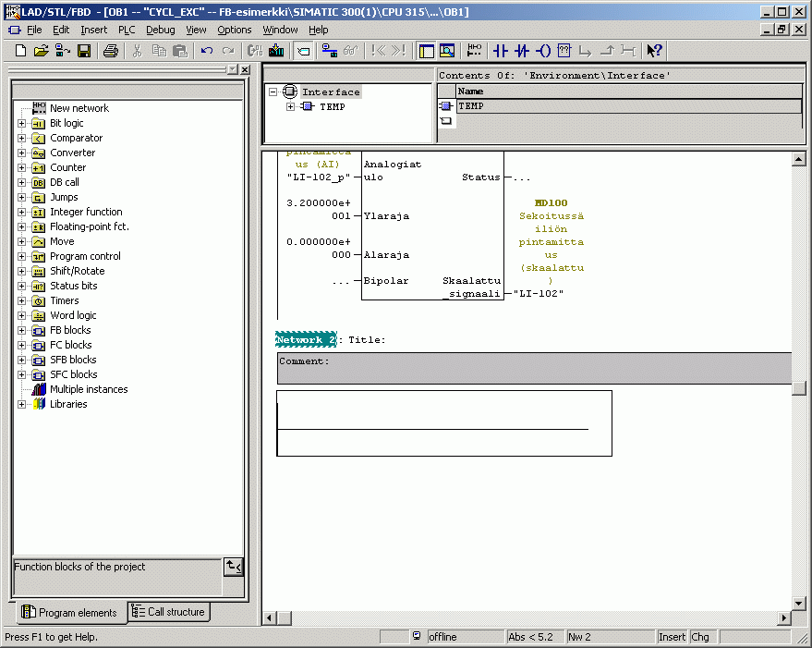Expand the Converter folder
This screenshot has width=812, height=648.
click(22, 153)
